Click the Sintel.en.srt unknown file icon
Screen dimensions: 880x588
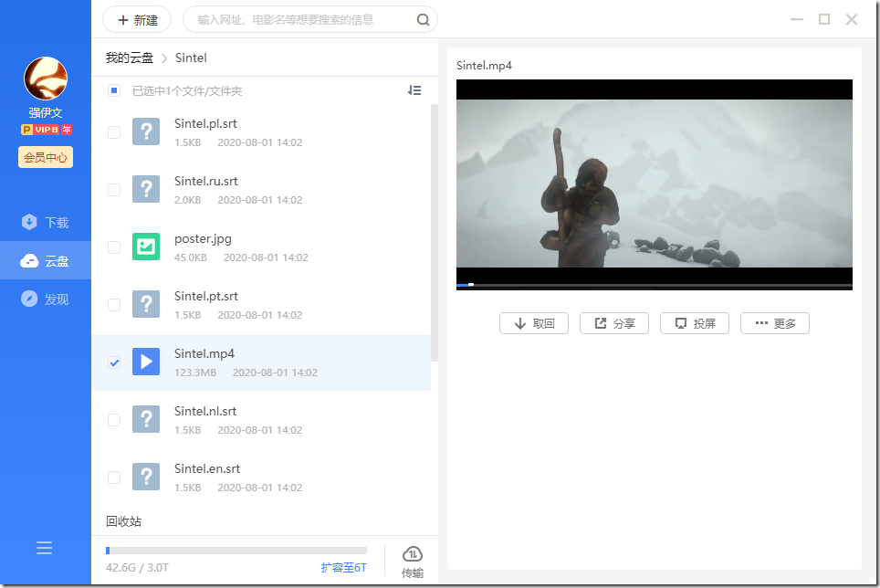[146, 477]
